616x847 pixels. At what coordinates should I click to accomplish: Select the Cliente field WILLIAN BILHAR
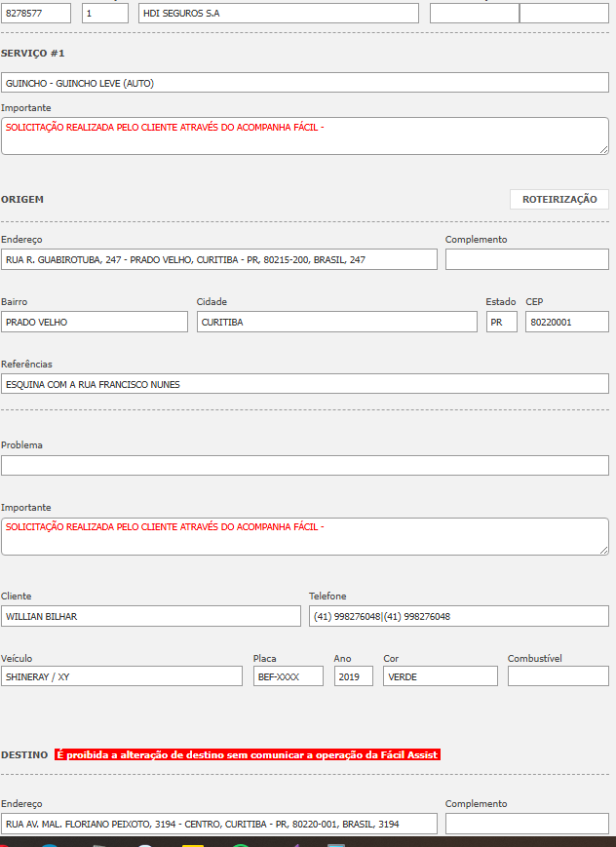pos(150,616)
